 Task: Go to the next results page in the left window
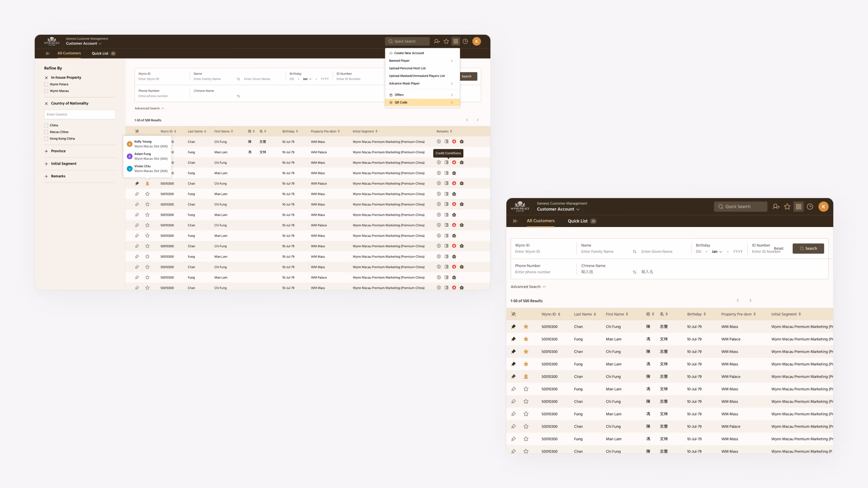478,120
